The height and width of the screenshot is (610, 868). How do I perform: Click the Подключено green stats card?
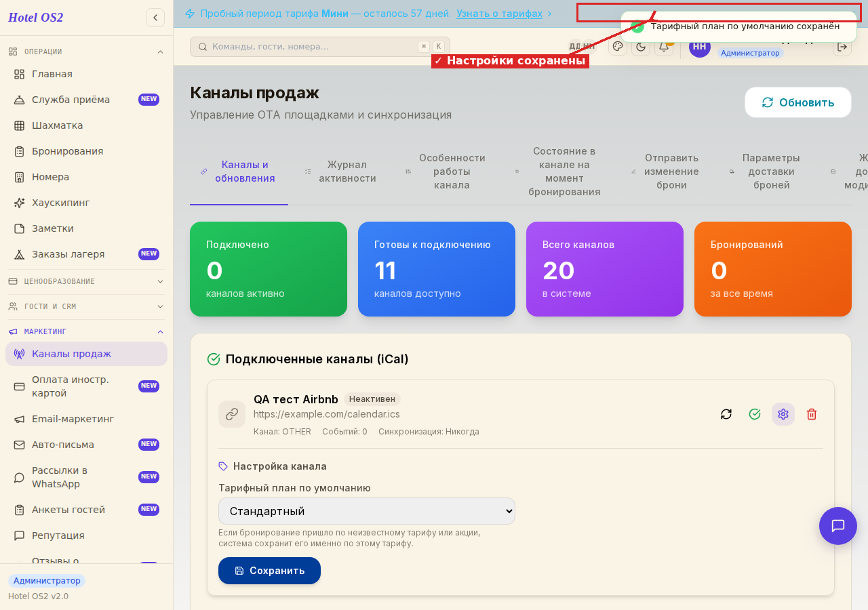pos(269,269)
